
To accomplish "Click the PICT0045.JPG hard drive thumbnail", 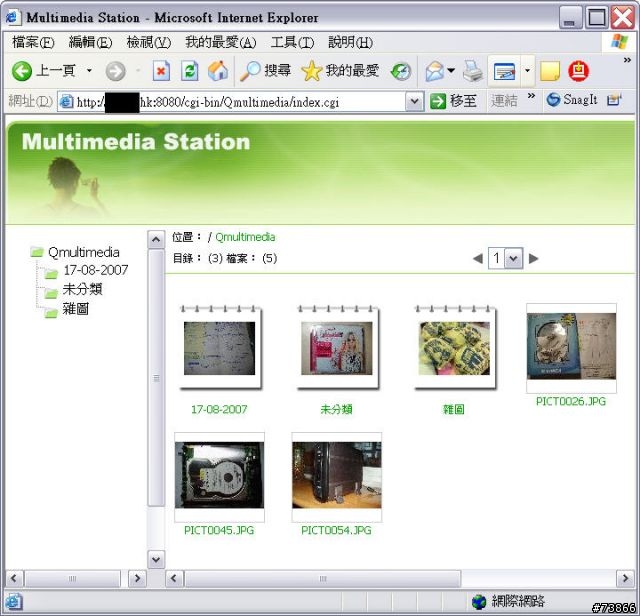I will [x=219, y=477].
